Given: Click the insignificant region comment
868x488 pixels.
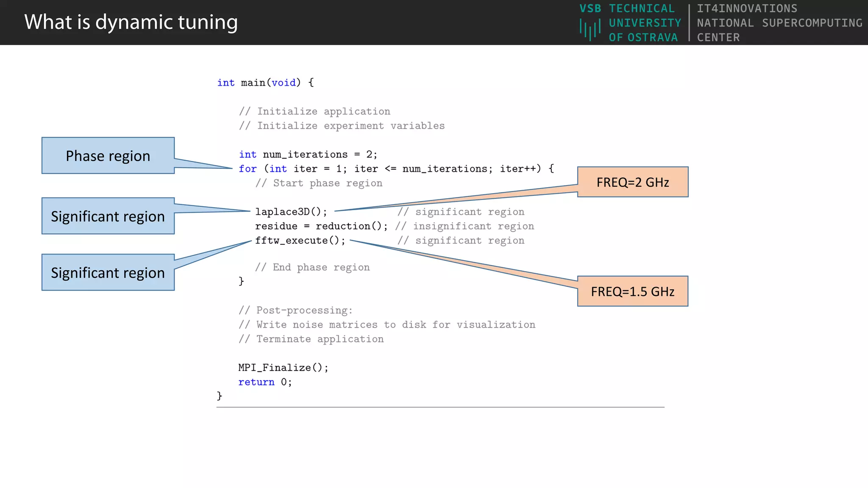Looking at the screenshot, I should click(x=465, y=226).
